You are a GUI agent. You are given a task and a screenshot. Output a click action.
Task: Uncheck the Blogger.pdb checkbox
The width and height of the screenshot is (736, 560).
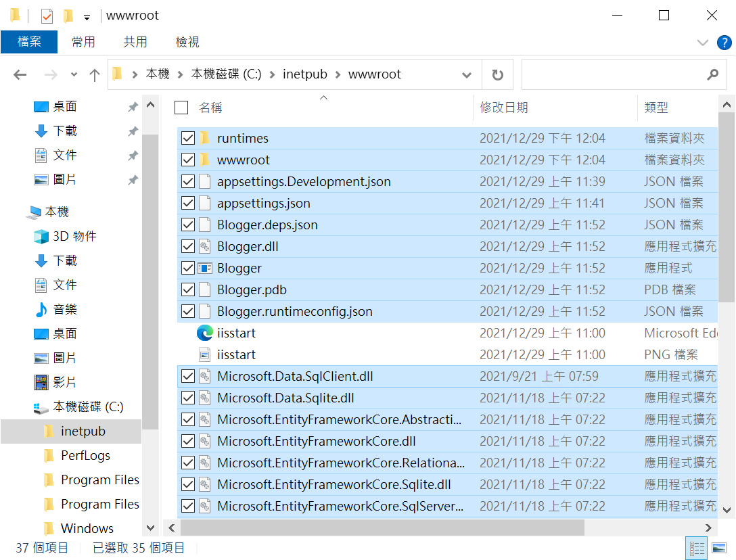tap(188, 289)
